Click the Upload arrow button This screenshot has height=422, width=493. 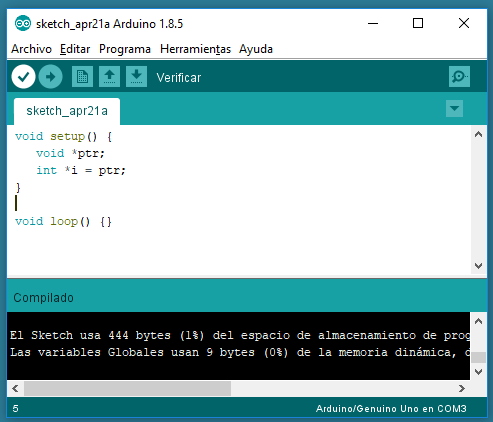[50, 77]
